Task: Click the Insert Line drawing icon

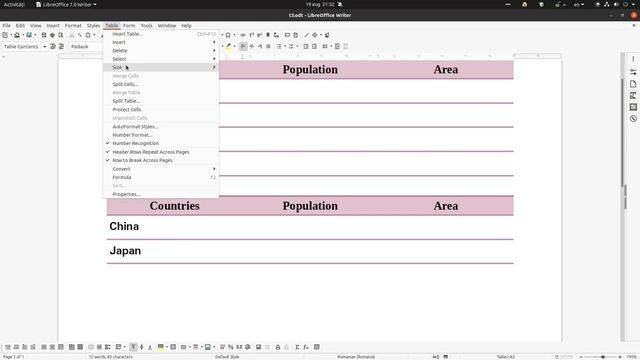Action: [307, 35]
